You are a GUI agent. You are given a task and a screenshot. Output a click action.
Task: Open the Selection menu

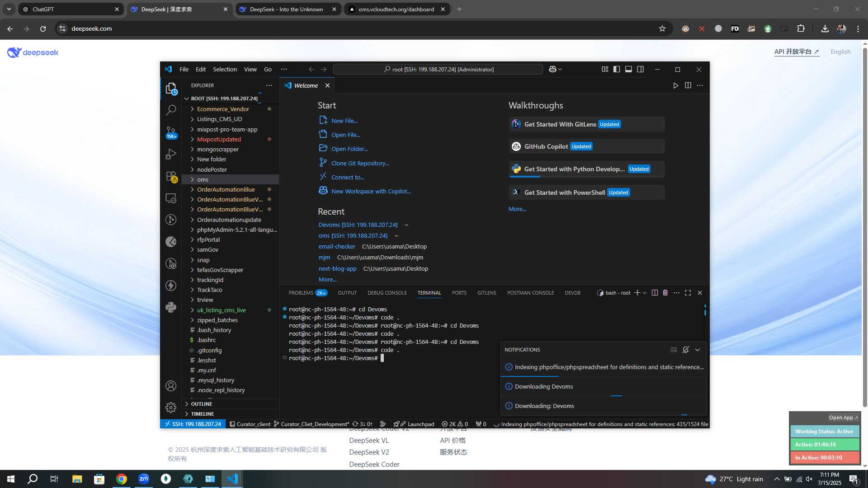coord(225,69)
